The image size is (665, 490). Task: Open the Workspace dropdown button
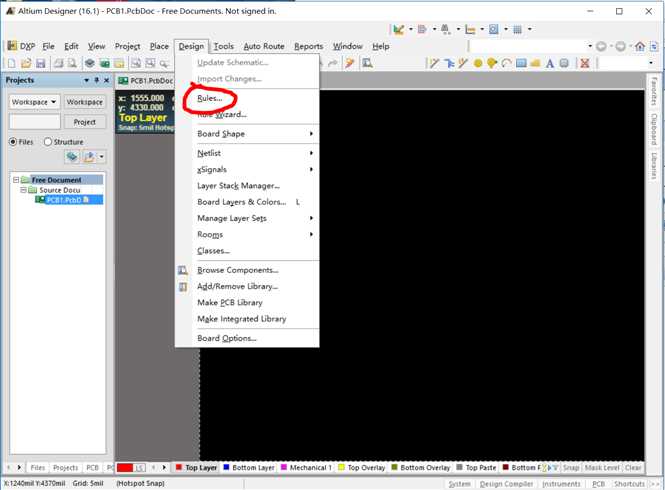tap(34, 102)
